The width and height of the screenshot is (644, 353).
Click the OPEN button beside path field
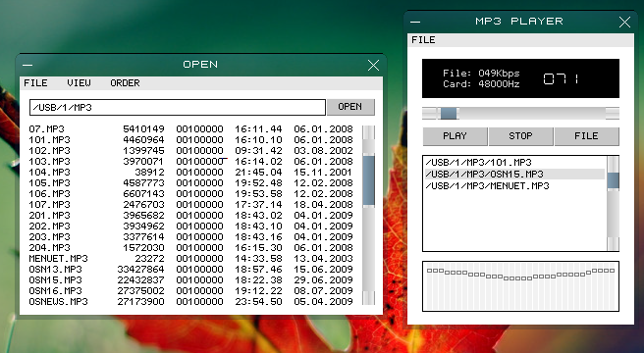pos(350,107)
